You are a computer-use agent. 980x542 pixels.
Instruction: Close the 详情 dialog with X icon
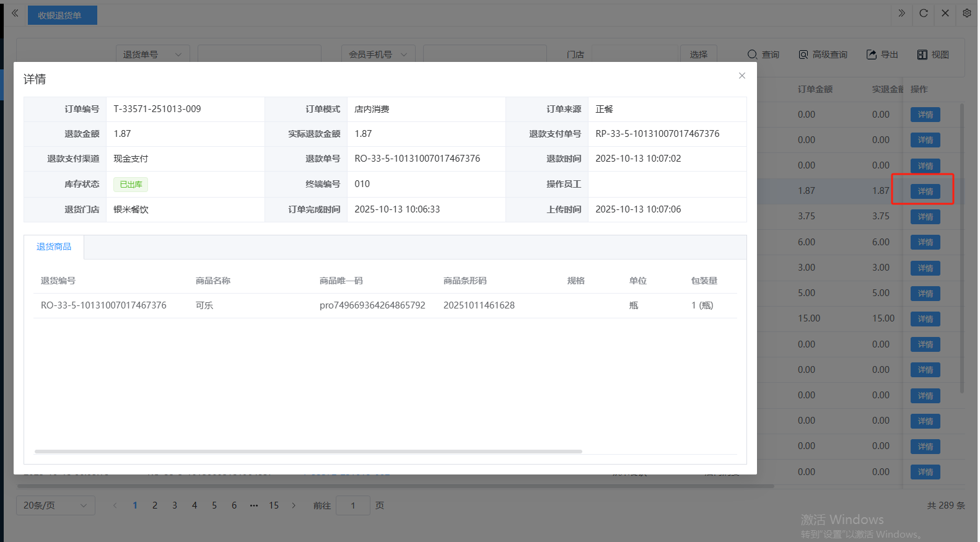(742, 76)
